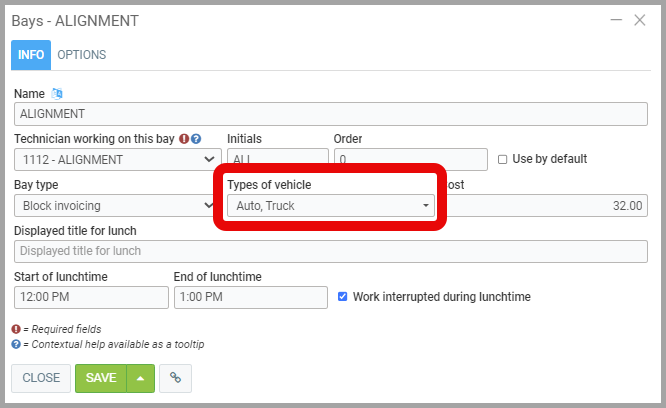This screenshot has width=666, height=408.
Task: Uncheck Work interrupted during lunchtime
Action: 343,297
